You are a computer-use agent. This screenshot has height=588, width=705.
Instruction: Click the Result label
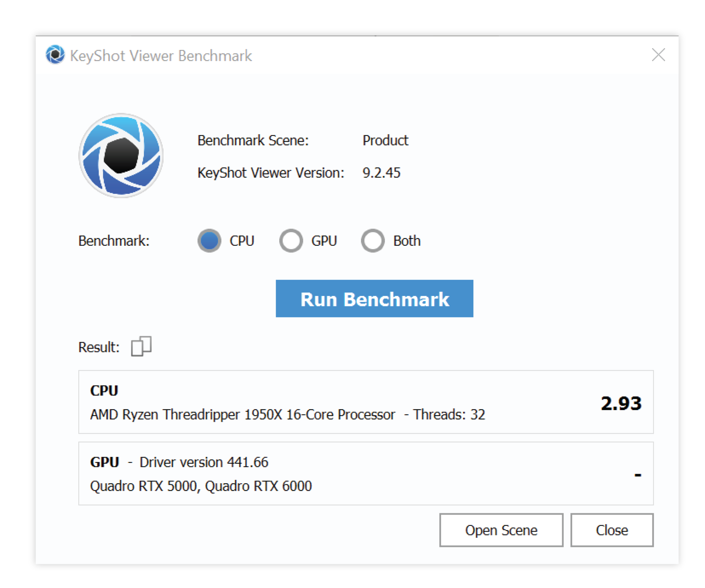point(99,347)
